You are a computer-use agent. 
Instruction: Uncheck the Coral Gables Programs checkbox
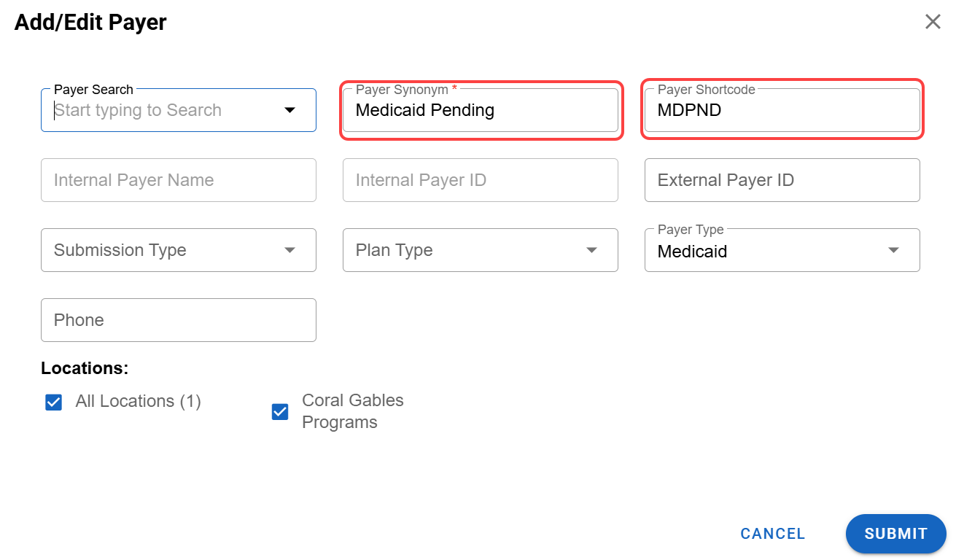(280, 412)
